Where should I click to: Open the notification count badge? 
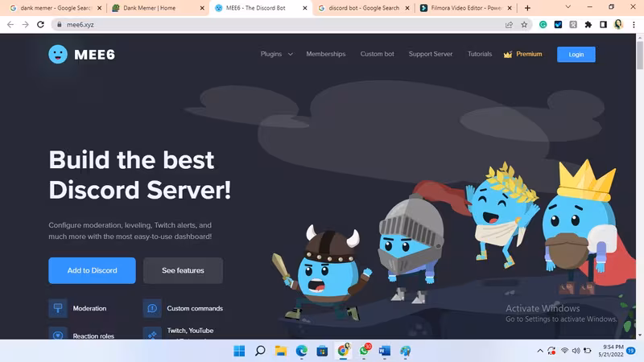pyautogui.click(x=631, y=351)
